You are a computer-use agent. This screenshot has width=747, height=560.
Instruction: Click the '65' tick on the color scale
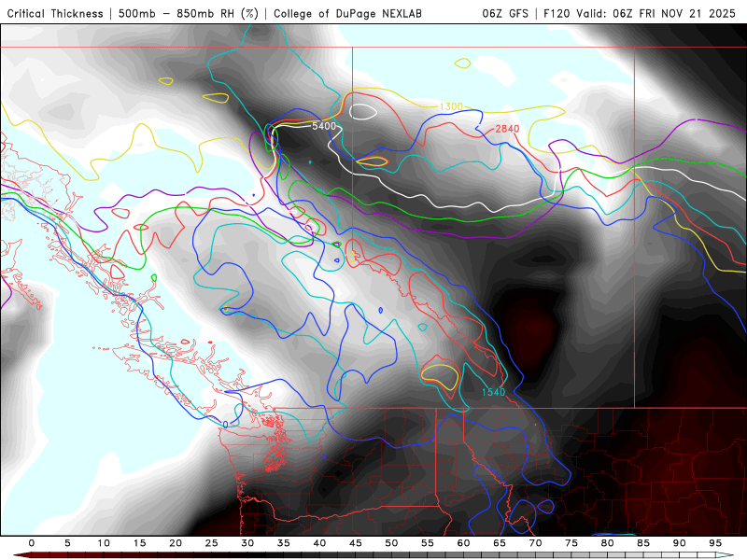point(500,543)
